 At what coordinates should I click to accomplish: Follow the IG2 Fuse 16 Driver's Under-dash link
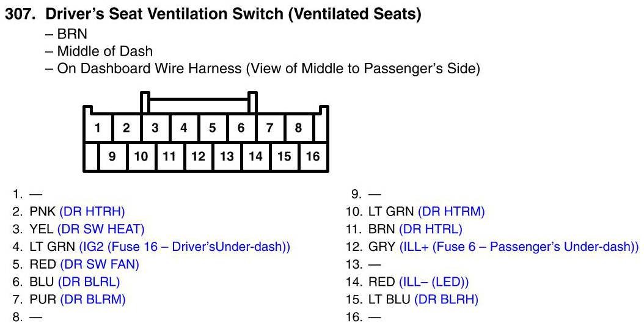[x=185, y=247]
